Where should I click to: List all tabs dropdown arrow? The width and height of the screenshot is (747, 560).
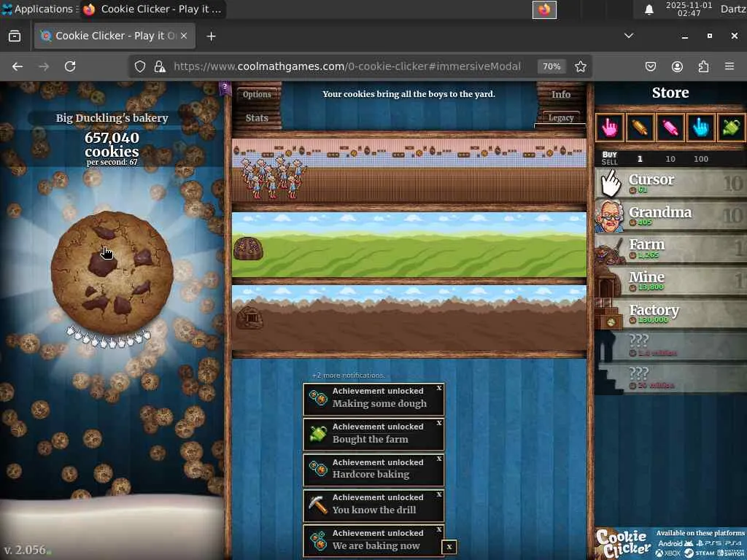pyautogui.click(x=629, y=36)
